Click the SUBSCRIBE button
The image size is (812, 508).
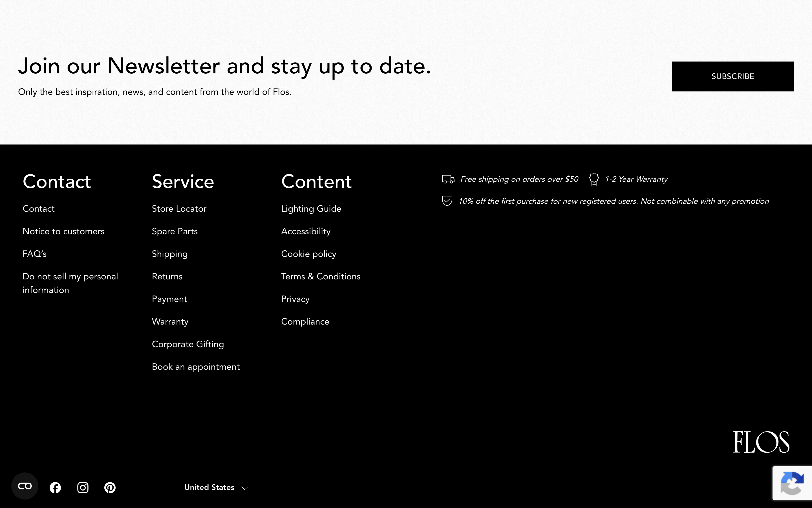733,76
